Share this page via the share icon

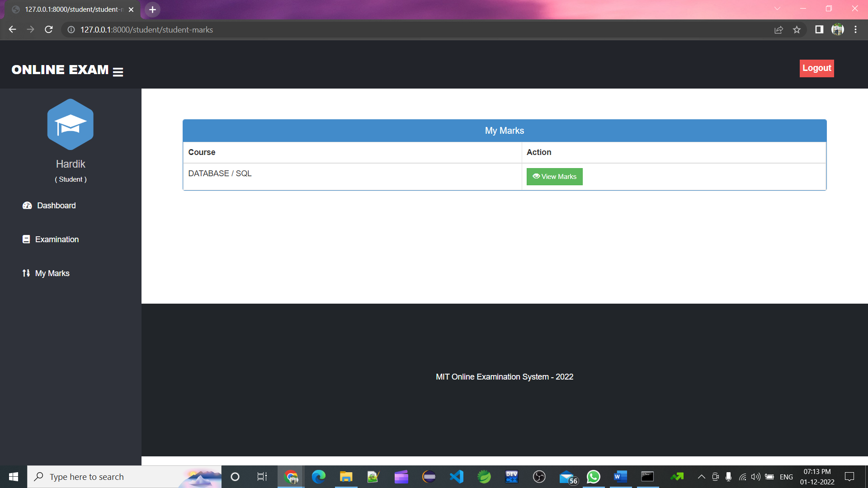(x=778, y=30)
